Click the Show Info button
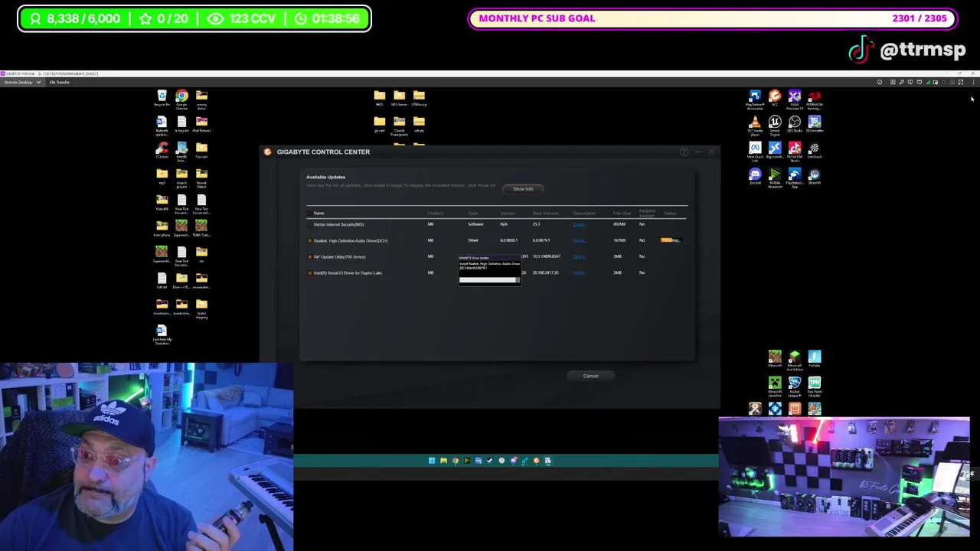980x551 pixels. [x=523, y=189]
